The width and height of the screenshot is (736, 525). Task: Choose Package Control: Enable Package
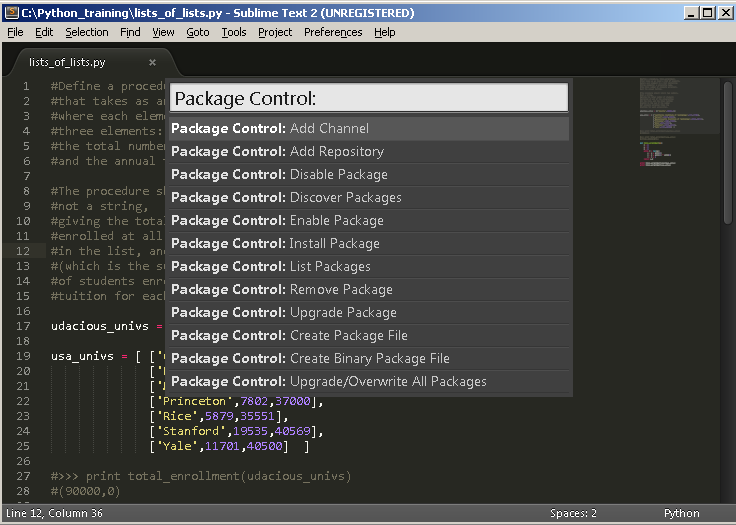point(369,221)
